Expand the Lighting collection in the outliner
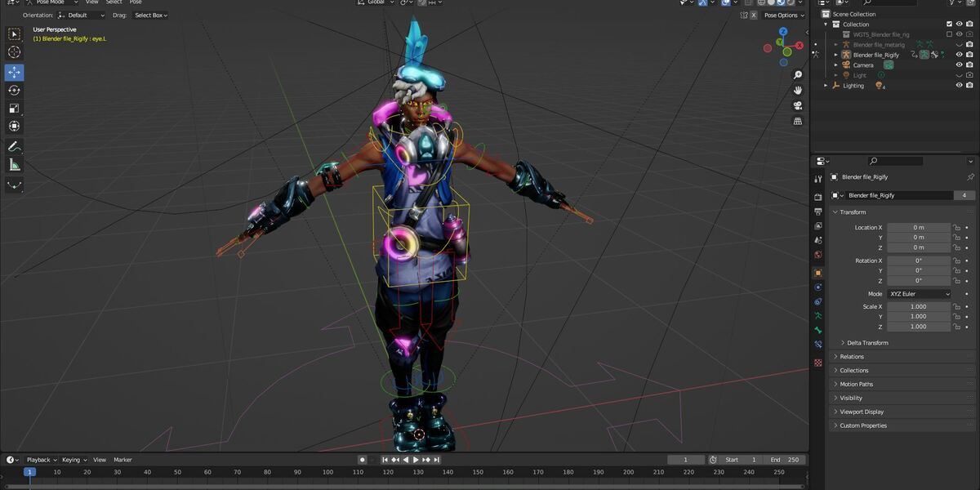Viewport: 980px width, 490px height. coord(826,85)
